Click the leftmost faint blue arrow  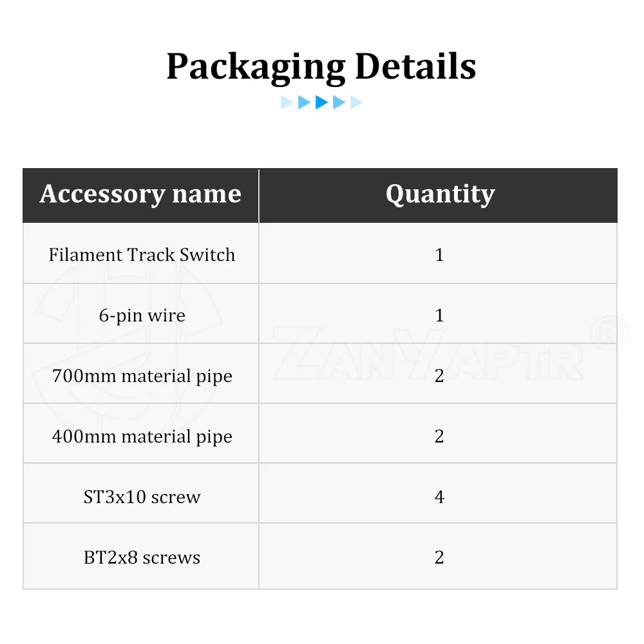coord(287,102)
